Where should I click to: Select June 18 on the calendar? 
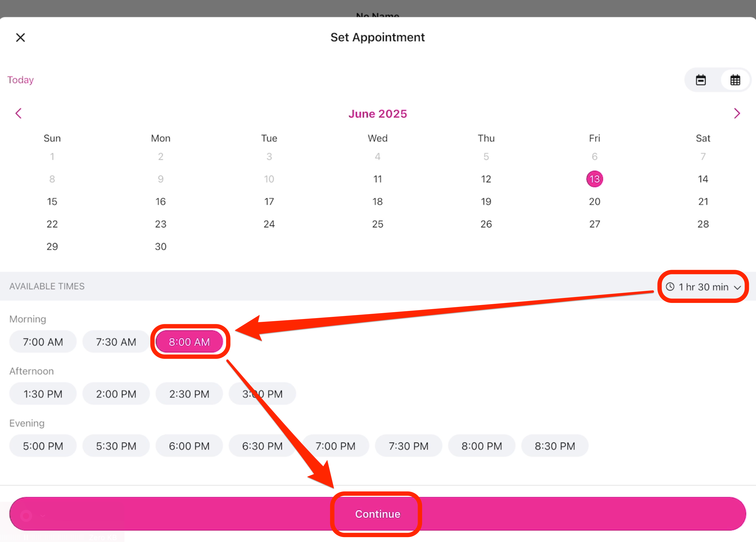378,201
